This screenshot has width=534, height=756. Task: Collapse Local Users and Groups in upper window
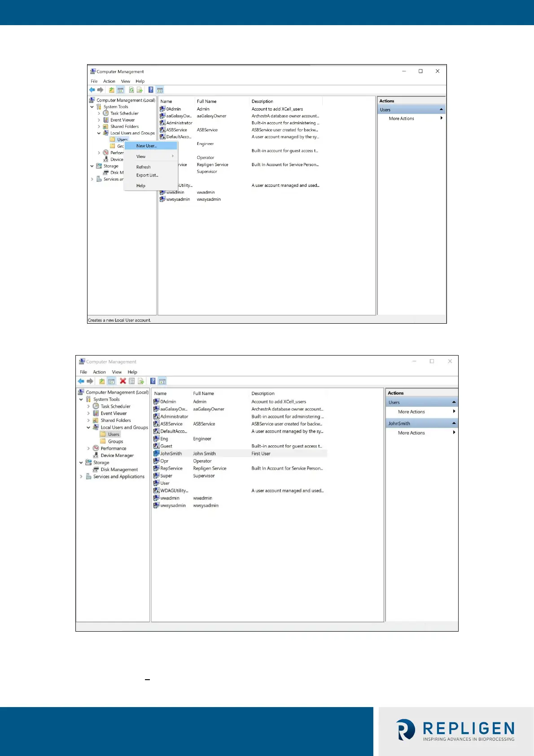[x=99, y=133]
